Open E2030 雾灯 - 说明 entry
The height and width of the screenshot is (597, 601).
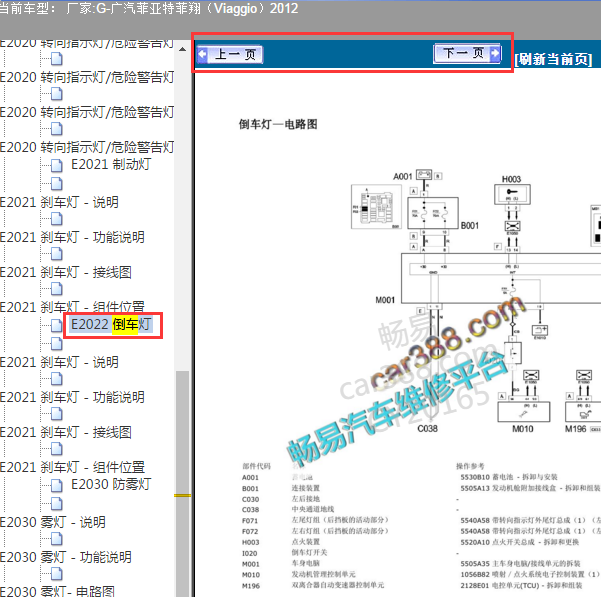pyautogui.click(x=53, y=522)
